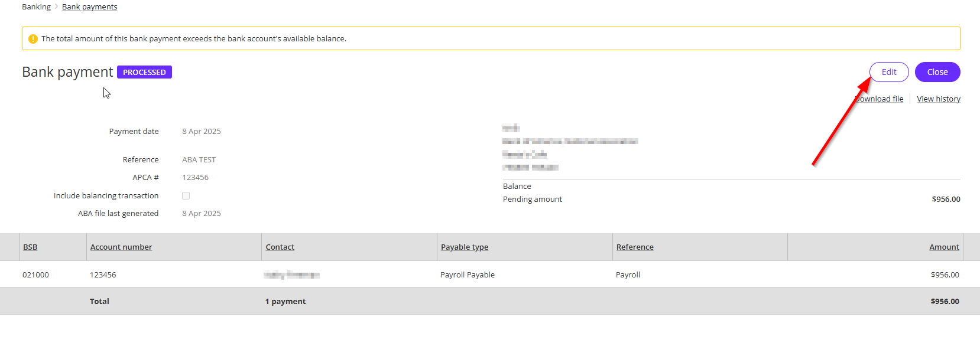The width and height of the screenshot is (980, 353).
Task: Open the View history link
Action: (938, 99)
